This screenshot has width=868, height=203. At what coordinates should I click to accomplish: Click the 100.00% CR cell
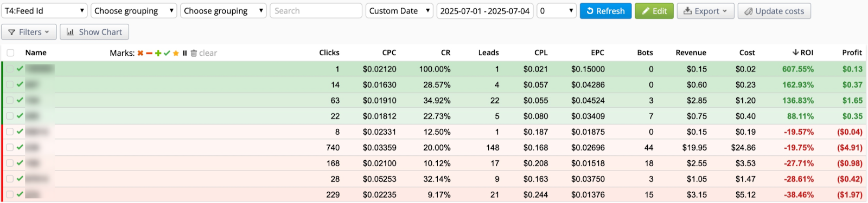[435, 69]
